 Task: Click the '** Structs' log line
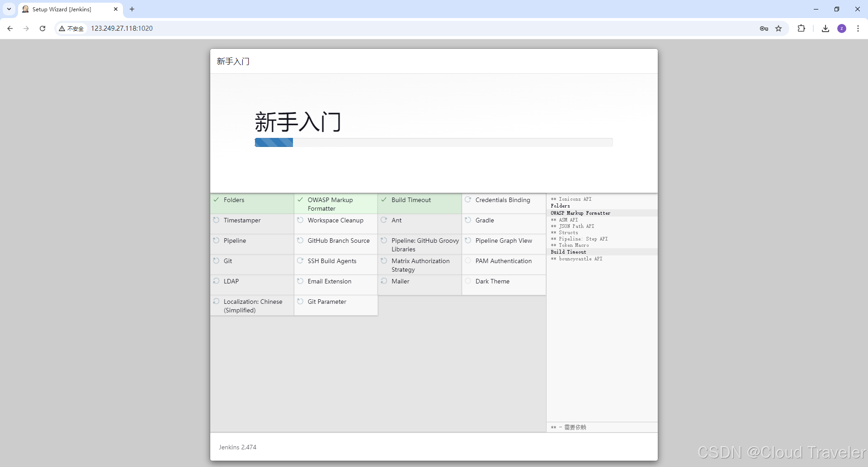[x=564, y=232]
